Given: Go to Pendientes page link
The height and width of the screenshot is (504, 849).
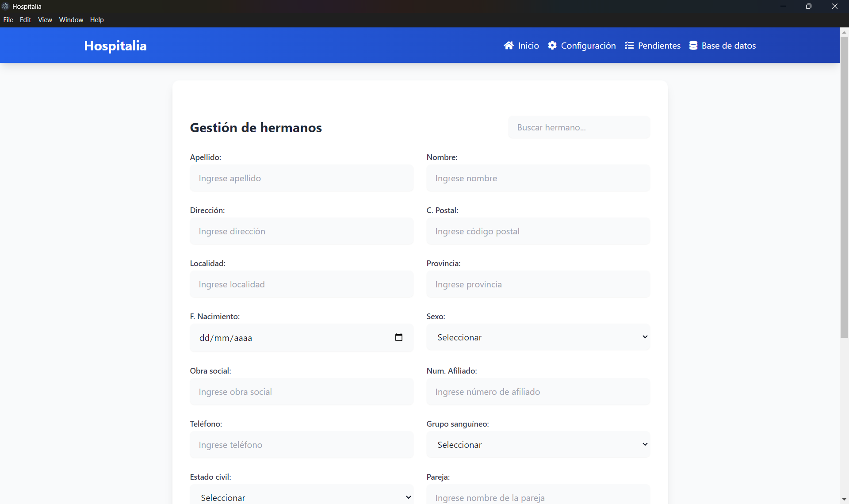Looking at the screenshot, I should (659, 46).
